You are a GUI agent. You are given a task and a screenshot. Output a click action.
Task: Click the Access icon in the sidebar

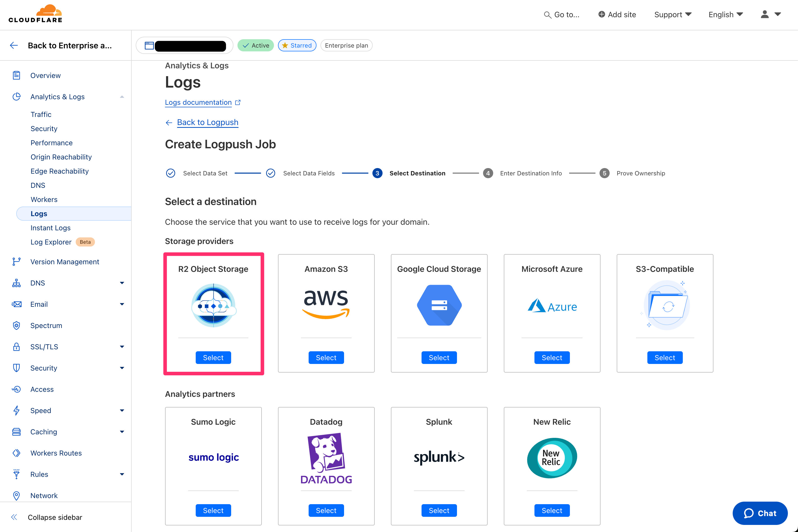[x=16, y=389]
